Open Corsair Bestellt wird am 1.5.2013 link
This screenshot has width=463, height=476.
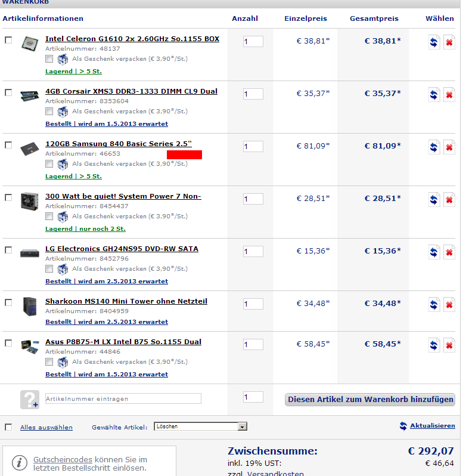point(107,124)
